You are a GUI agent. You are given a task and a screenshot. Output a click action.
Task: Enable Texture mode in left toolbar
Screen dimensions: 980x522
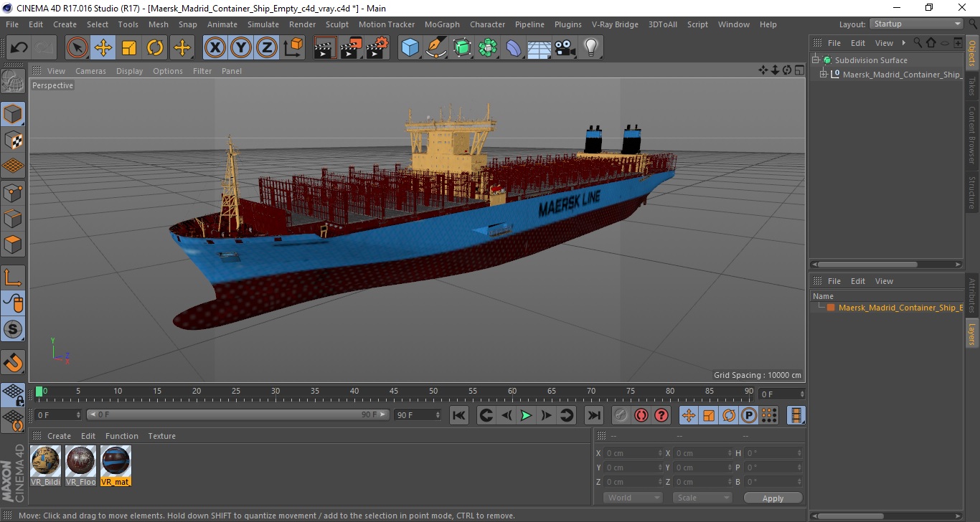pos(13,140)
